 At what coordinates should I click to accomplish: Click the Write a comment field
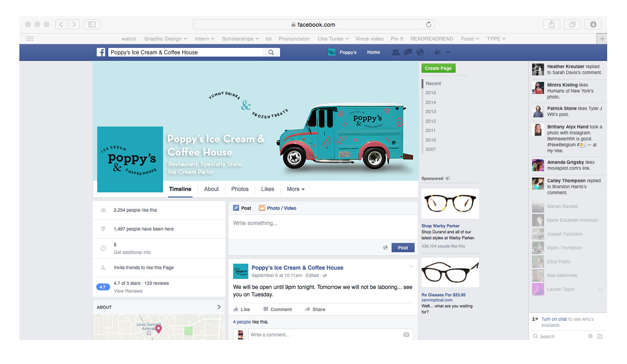(x=331, y=335)
